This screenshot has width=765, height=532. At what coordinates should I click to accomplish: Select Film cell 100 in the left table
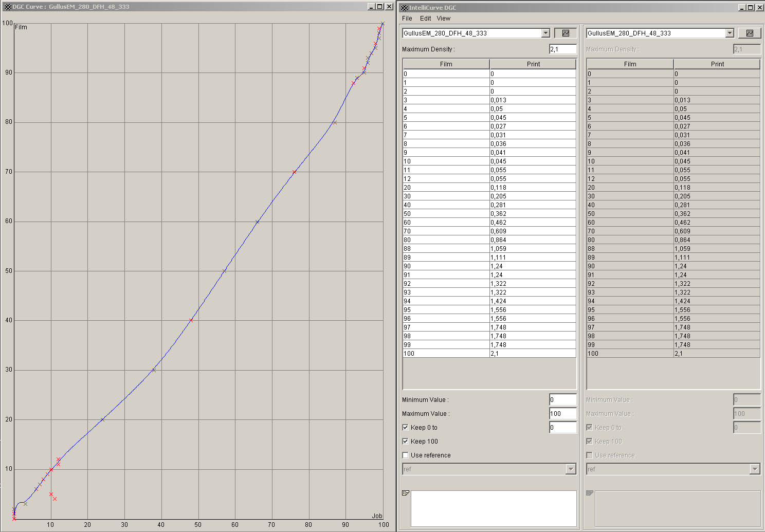point(446,353)
